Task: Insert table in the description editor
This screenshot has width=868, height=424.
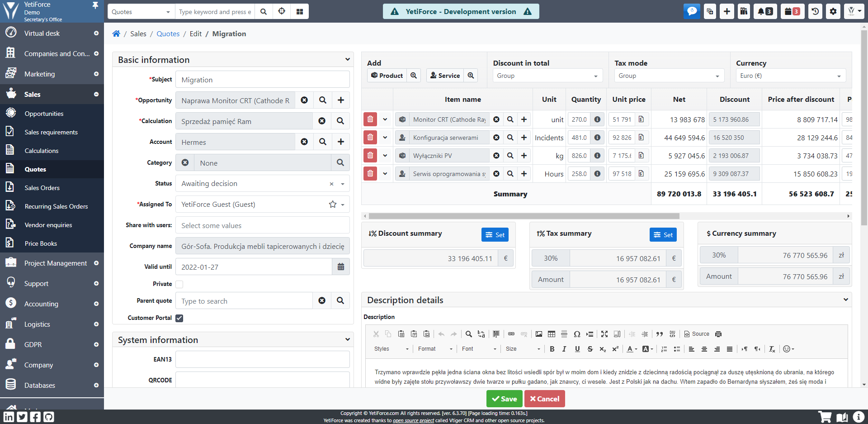Action: 552,334
